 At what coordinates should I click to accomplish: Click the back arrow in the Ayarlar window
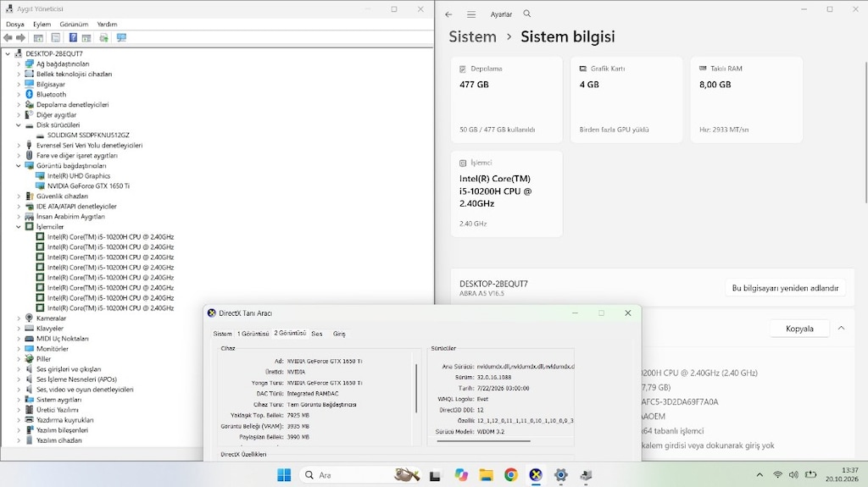pyautogui.click(x=448, y=14)
